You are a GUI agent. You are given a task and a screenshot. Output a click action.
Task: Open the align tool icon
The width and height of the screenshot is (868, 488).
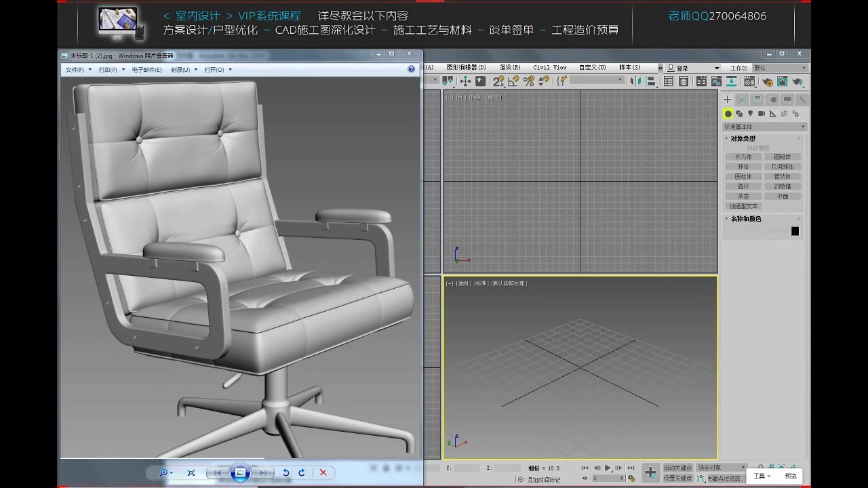pyautogui.click(x=650, y=81)
